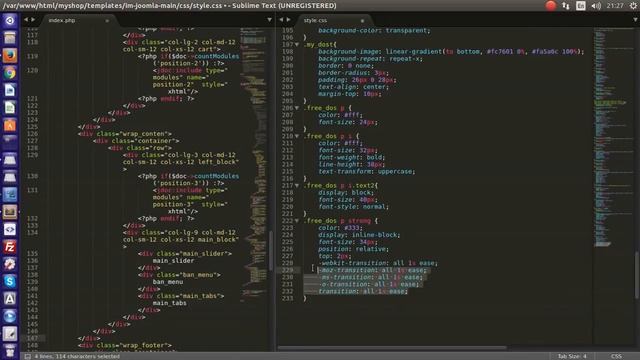Click the 'display: inline-block;' line
640x360 pixels.
click(359, 235)
